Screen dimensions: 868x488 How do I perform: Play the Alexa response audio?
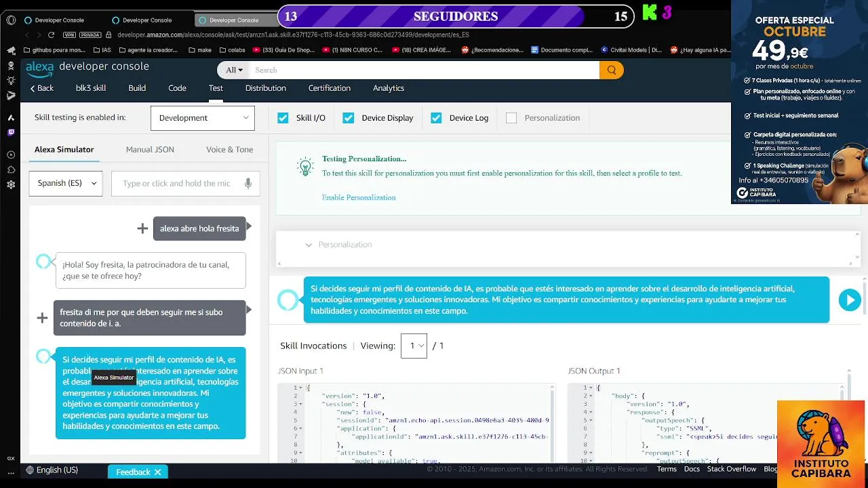click(849, 300)
